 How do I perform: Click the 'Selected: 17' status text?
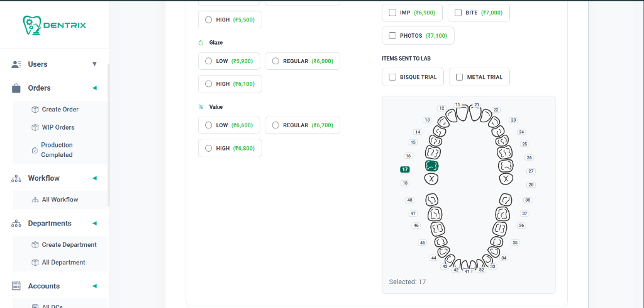(407, 282)
